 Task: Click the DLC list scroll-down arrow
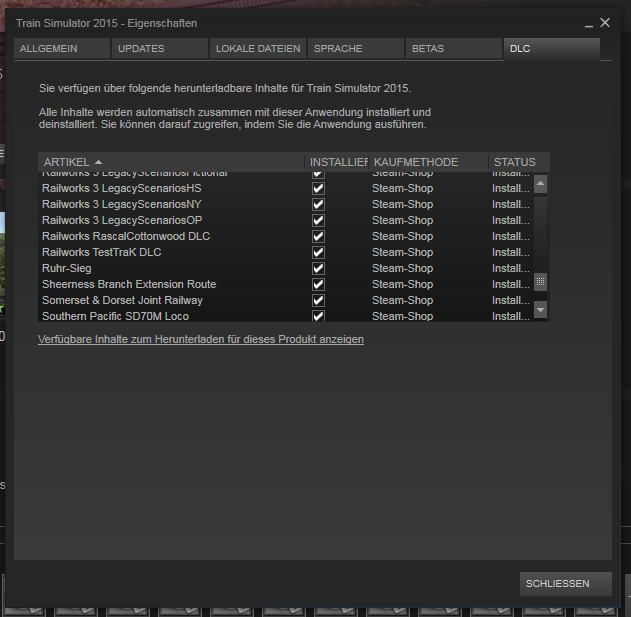click(540, 310)
